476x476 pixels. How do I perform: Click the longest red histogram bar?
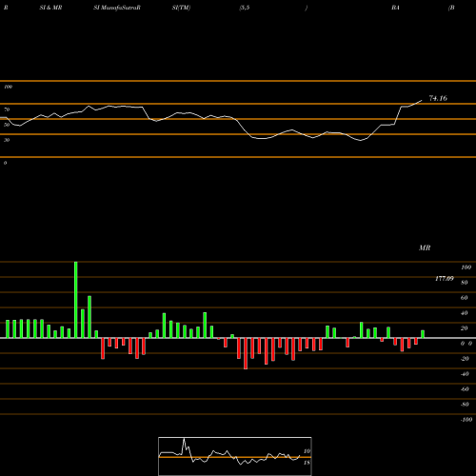click(246, 353)
